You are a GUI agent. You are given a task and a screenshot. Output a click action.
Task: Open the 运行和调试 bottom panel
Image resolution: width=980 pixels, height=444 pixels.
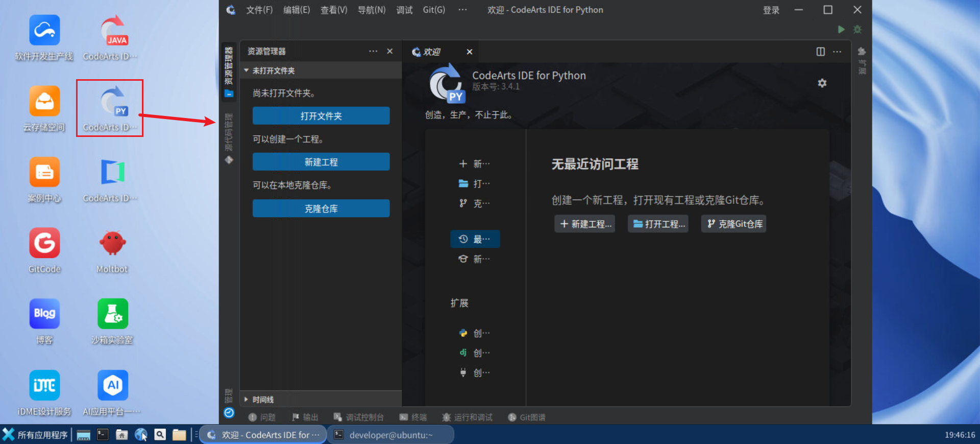pyautogui.click(x=467, y=417)
